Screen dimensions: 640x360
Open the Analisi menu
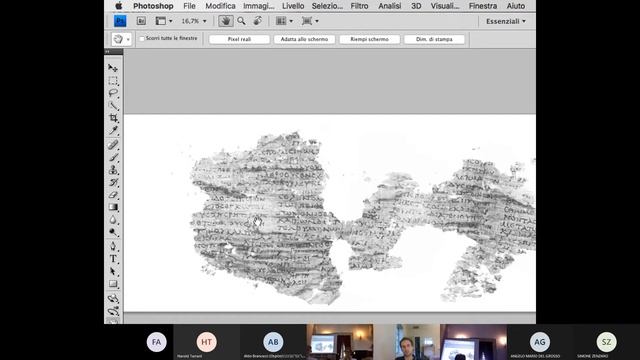[390, 6]
